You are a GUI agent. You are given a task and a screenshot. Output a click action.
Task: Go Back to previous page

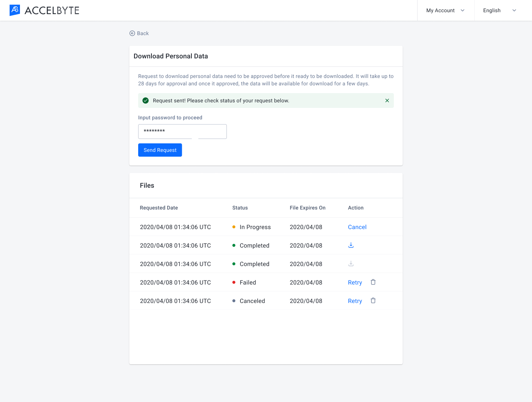pyautogui.click(x=139, y=33)
